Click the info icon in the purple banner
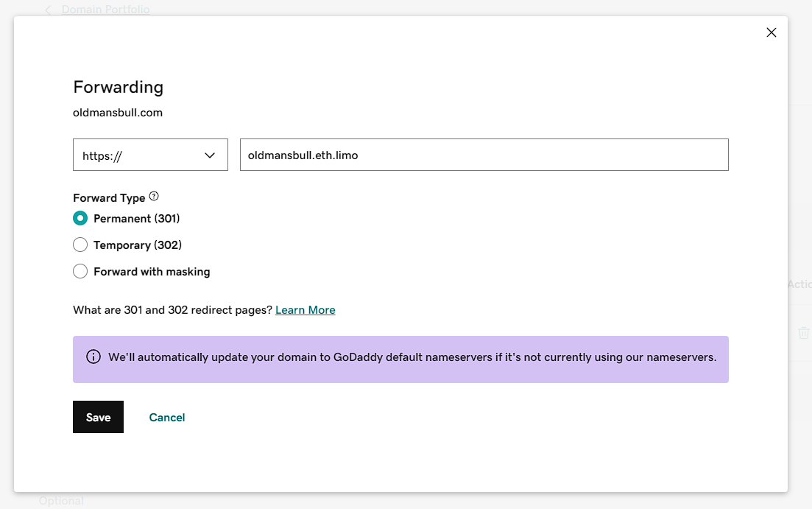Image resolution: width=812 pixels, height=509 pixels. point(93,357)
